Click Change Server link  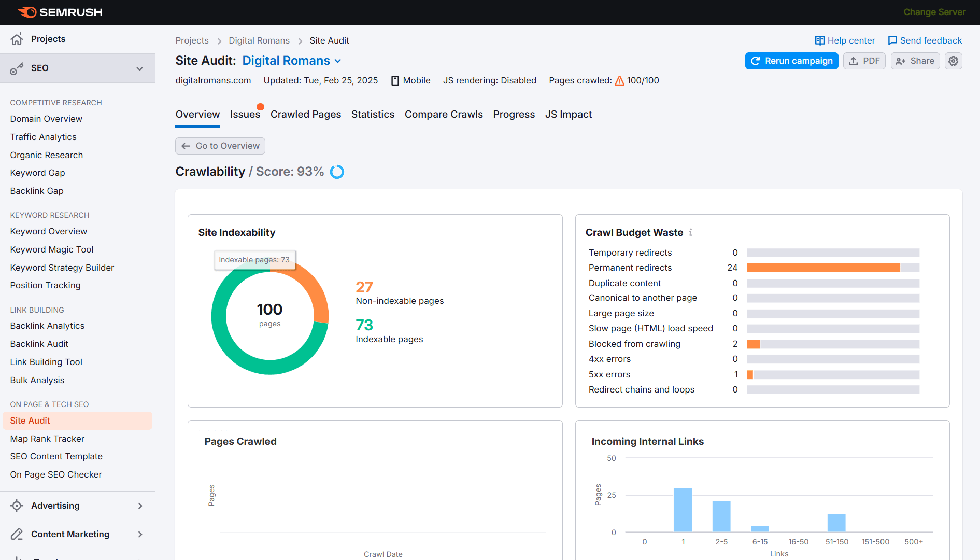(934, 12)
